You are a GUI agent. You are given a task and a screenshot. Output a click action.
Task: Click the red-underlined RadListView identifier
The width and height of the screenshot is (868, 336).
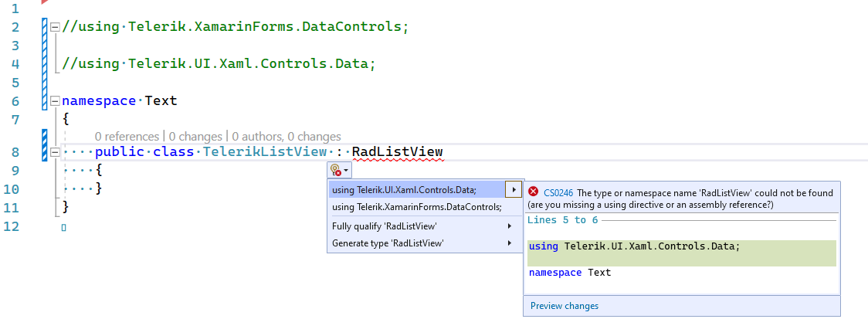(397, 151)
